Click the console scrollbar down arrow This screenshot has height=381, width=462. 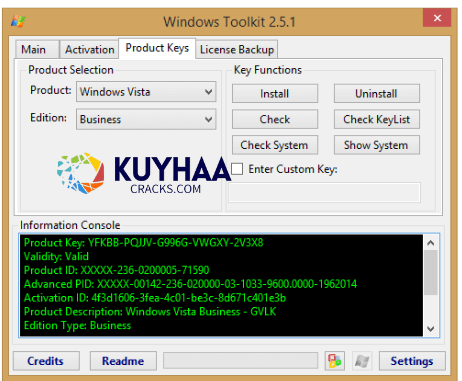click(431, 329)
